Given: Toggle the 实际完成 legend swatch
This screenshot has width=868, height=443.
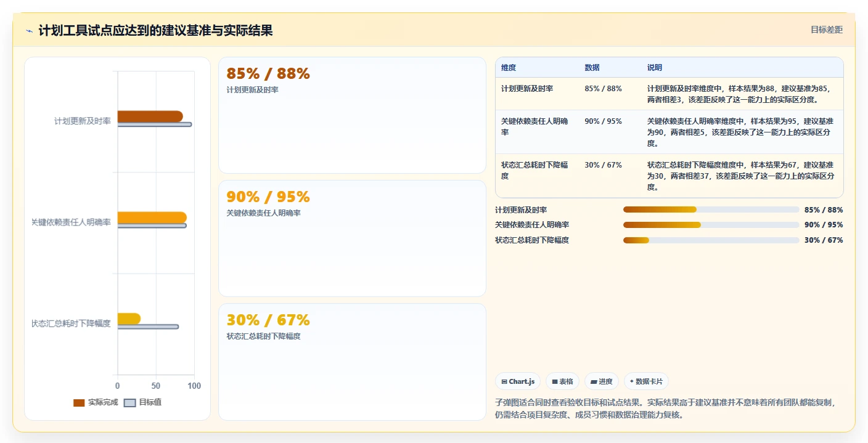Looking at the screenshot, I should (x=79, y=403).
